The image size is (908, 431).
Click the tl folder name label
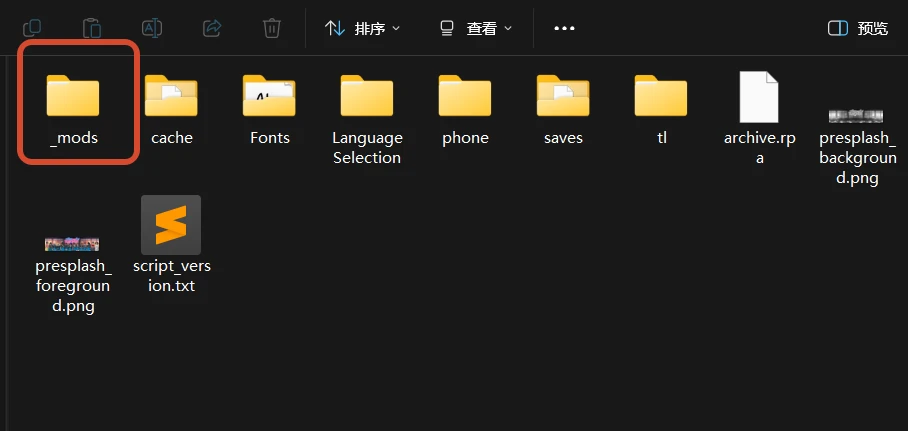tap(662, 138)
